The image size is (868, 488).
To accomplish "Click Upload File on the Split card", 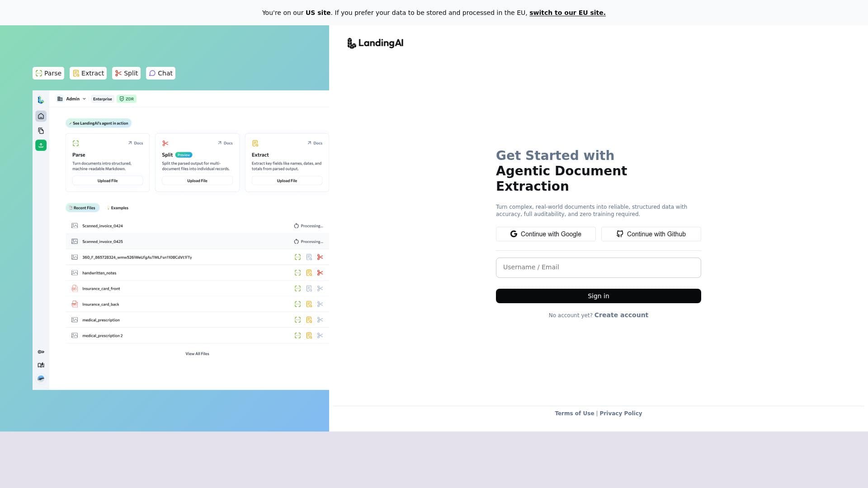I will click(197, 181).
